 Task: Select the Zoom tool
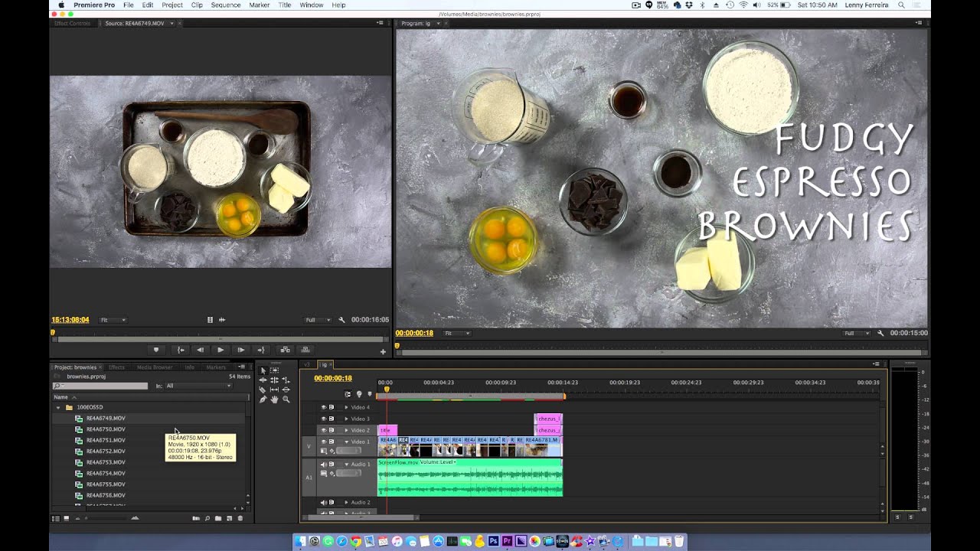pos(286,399)
